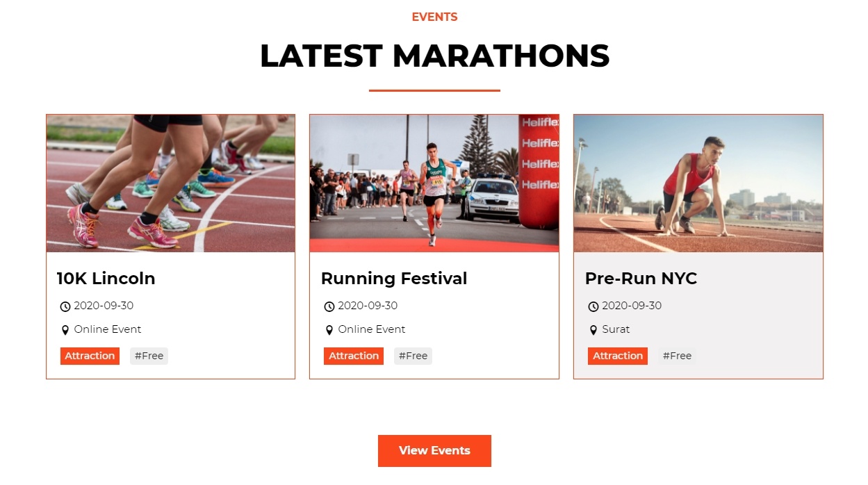Viewport: 868px width, 485px height.
Task: Click the clock icon on 10K Lincoln card
Action: coord(65,306)
